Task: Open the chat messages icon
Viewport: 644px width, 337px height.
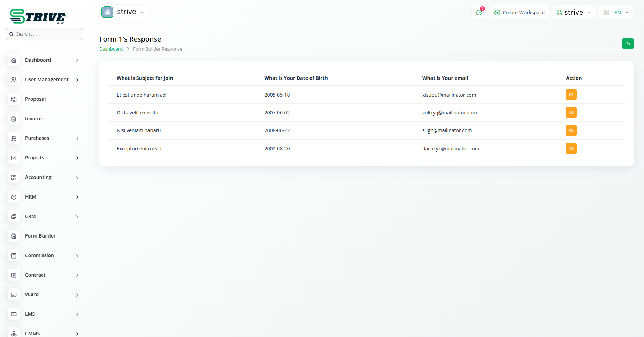Action: (479, 13)
